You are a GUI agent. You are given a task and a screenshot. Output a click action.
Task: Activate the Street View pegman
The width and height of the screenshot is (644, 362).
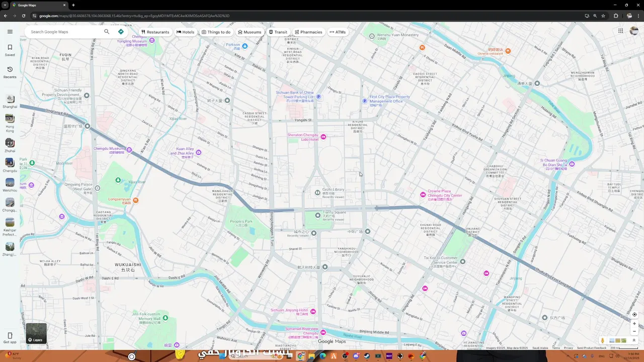[602, 340]
